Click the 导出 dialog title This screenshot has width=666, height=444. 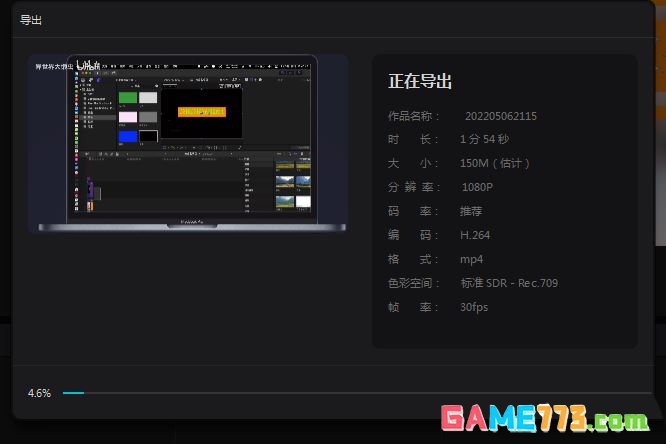[31, 20]
